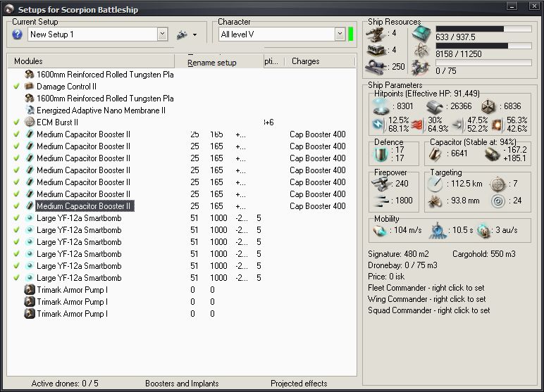Switch to Boosters and Implants tab
544x392 pixels.
click(x=182, y=384)
